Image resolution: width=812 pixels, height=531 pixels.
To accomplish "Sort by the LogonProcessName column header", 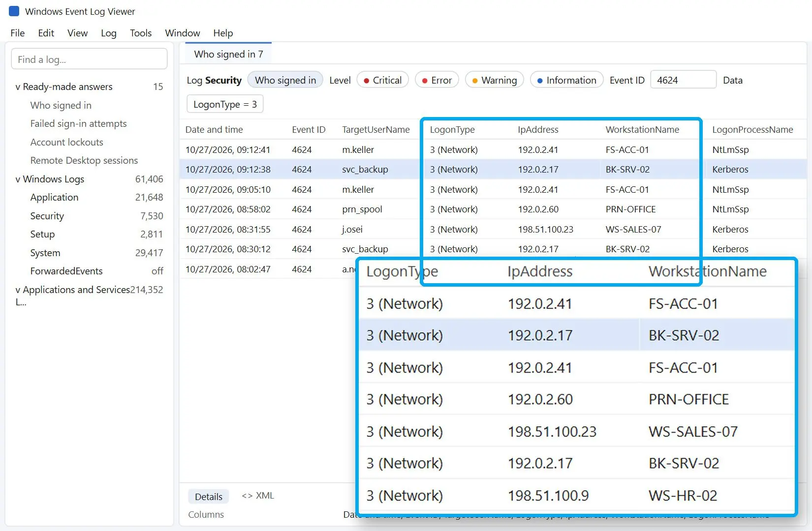I will (x=752, y=129).
